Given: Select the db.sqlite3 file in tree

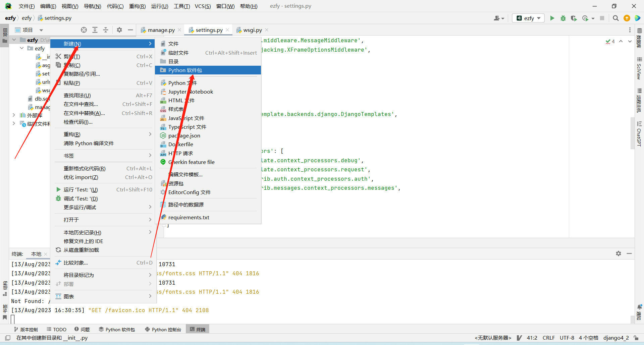Looking at the screenshot, I should (39, 99).
